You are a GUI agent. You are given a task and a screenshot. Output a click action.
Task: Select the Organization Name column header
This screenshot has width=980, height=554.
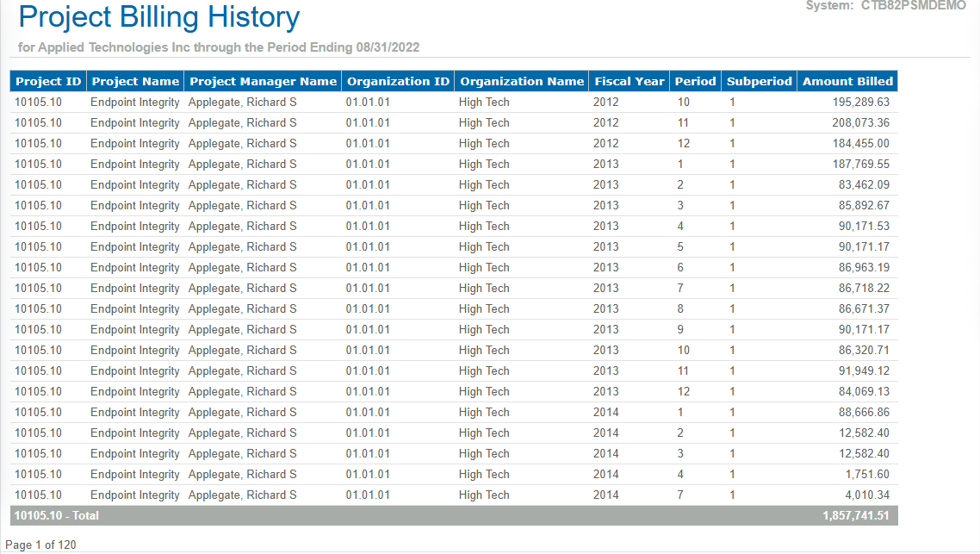(522, 81)
